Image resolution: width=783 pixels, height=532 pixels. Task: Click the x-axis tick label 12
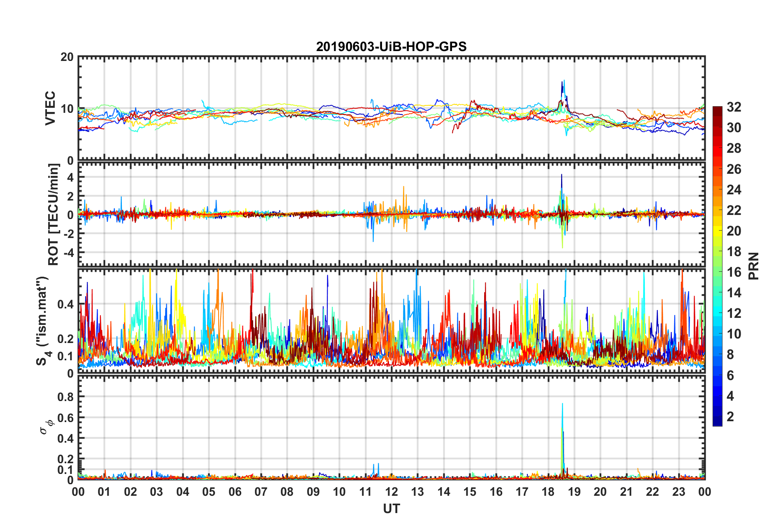[x=391, y=492]
